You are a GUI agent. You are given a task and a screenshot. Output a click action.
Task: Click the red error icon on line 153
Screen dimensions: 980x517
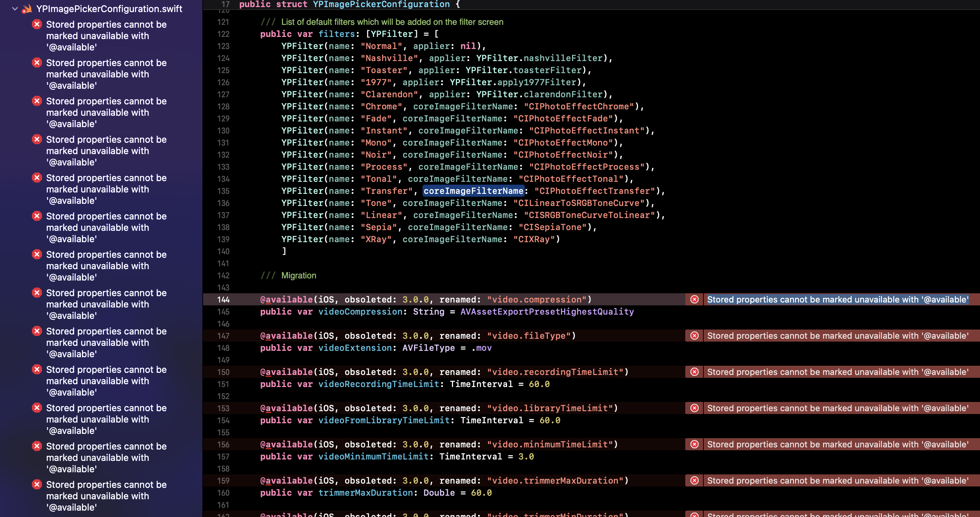tap(695, 408)
